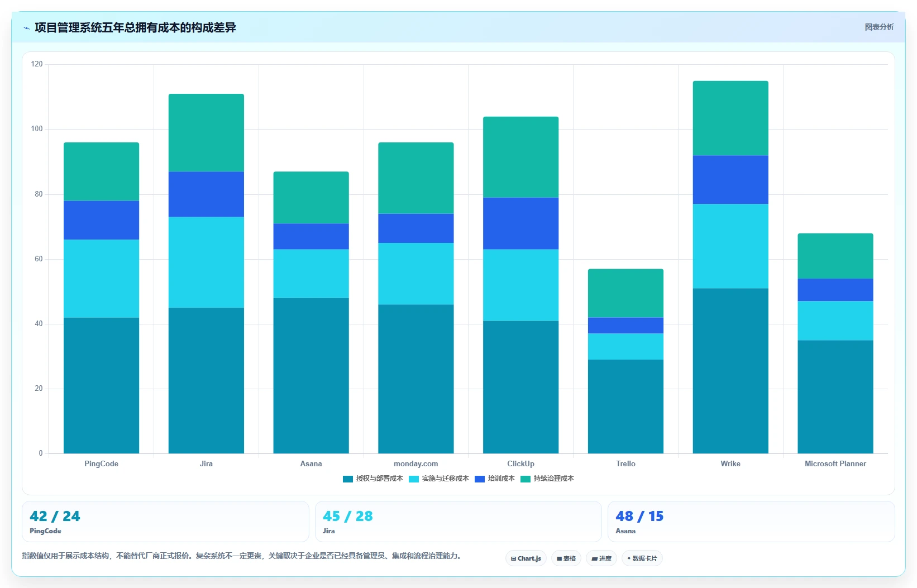Click the green top segment of Trello bar
The image size is (917, 588).
[625, 293]
